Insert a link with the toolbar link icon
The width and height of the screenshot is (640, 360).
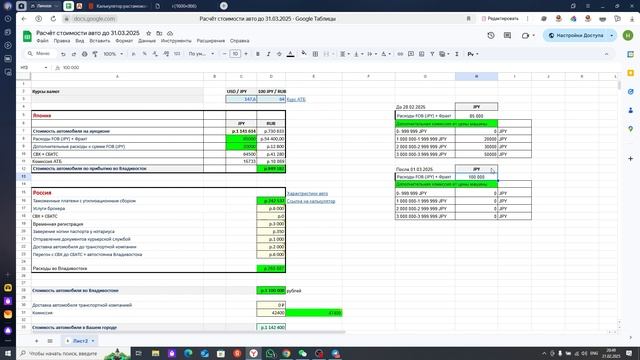(400, 54)
